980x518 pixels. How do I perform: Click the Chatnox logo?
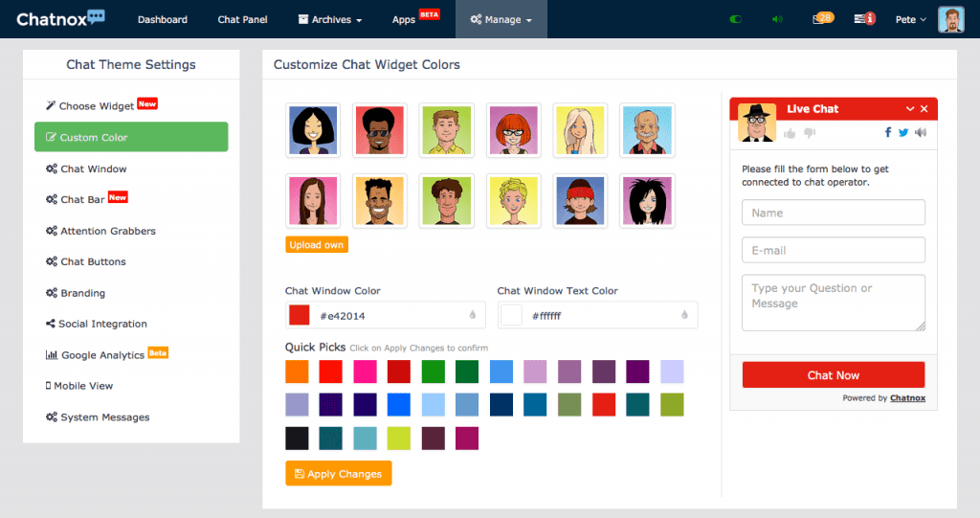pos(60,19)
